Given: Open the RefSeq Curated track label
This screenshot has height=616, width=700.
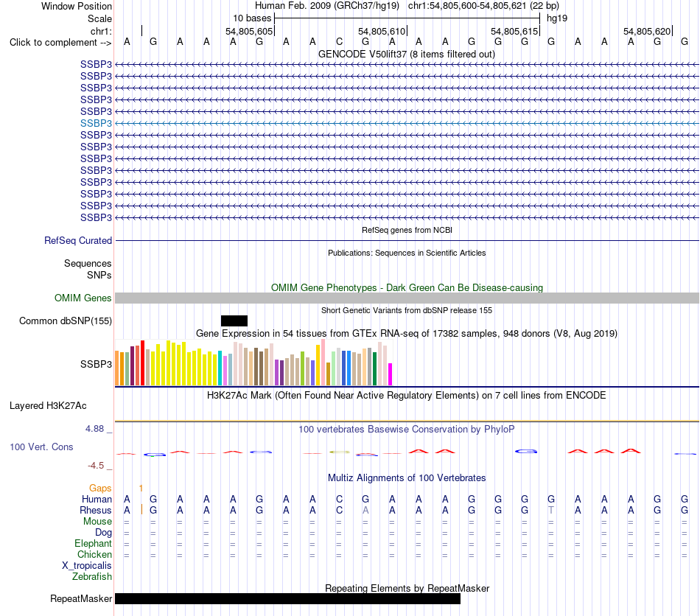Looking at the screenshot, I should tap(78, 241).
